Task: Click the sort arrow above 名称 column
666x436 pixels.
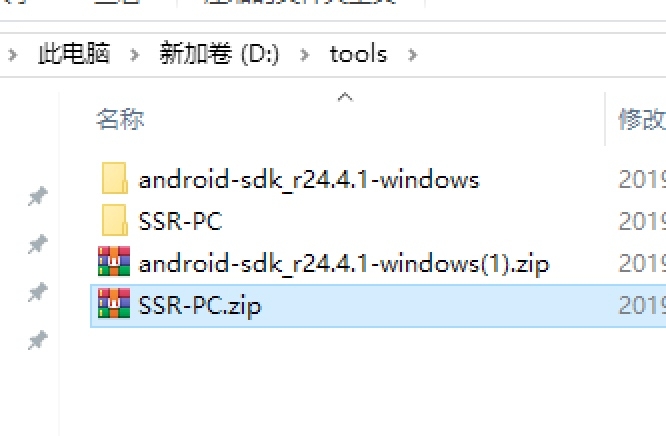Action: click(x=345, y=97)
